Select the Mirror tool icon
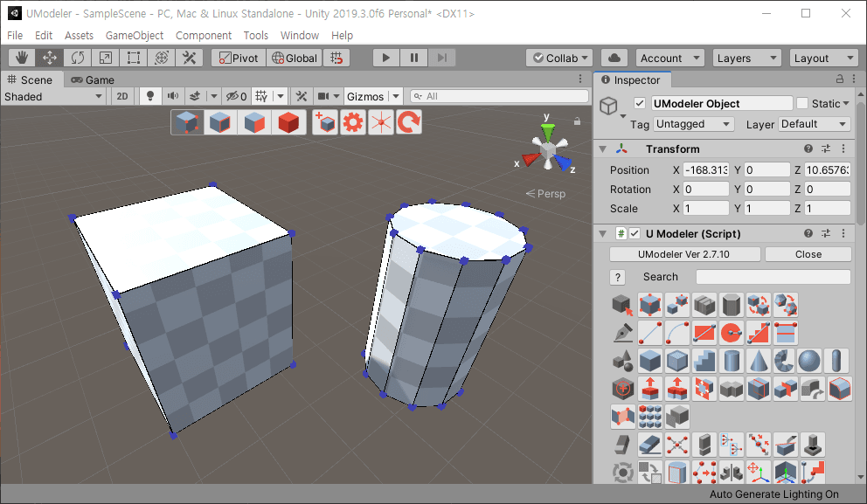 [732, 473]
